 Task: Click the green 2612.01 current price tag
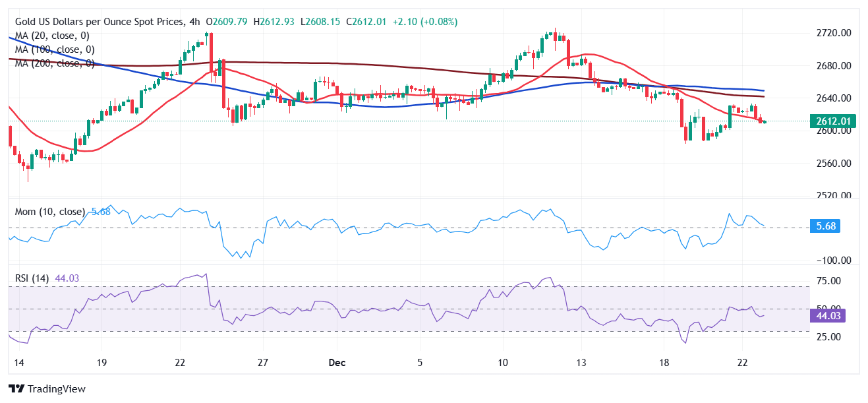point(834,121)
